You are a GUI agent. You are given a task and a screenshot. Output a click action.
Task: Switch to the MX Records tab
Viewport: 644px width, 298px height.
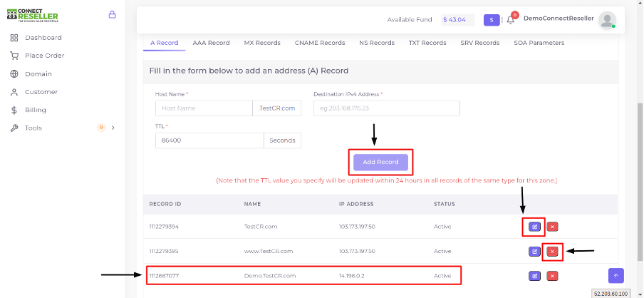click(262, 43)
